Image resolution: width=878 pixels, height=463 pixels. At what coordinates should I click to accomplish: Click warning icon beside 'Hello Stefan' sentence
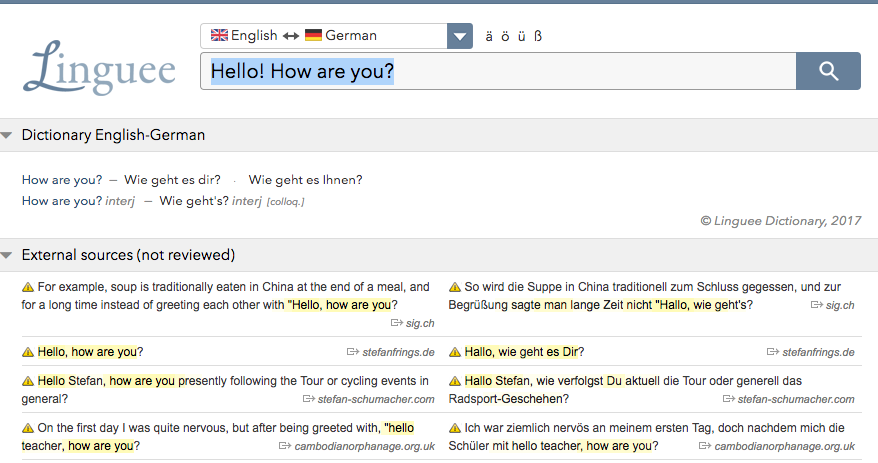(x=28, y=381)
